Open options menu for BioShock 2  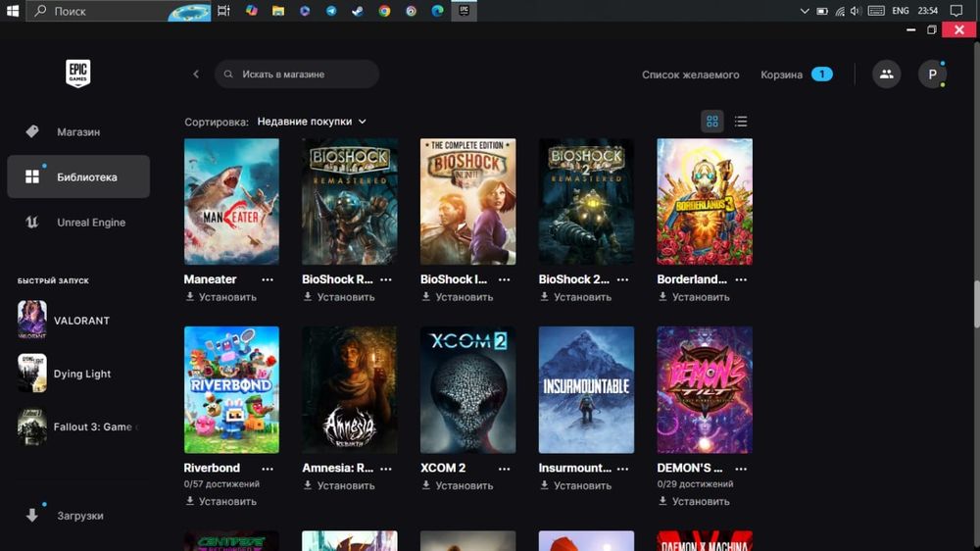pos(622,279)
